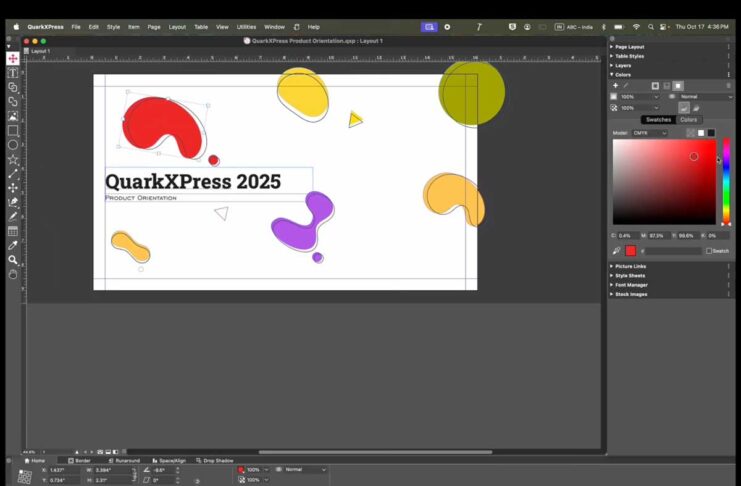Image resolution: width=741 pixels, height=486 pixels.
Task: Select the Bezier Pen tool
Action: point(13,202)
